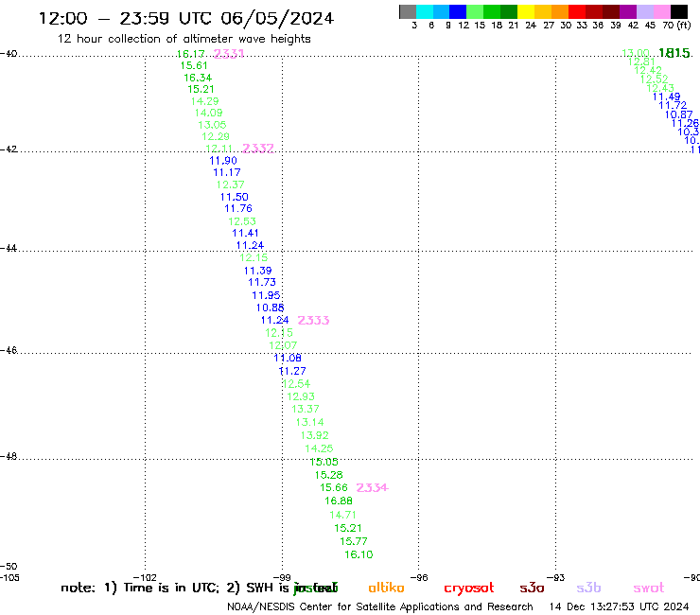The width and height of the screenshot is (700, 615).
Task: Click the pink pass number 2332
Action: click(258, 149)
